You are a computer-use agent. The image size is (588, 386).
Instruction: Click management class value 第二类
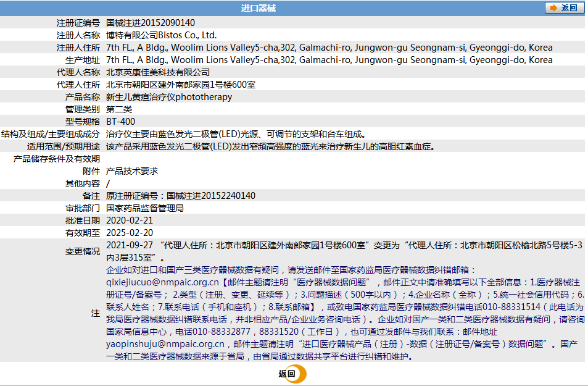119,109
